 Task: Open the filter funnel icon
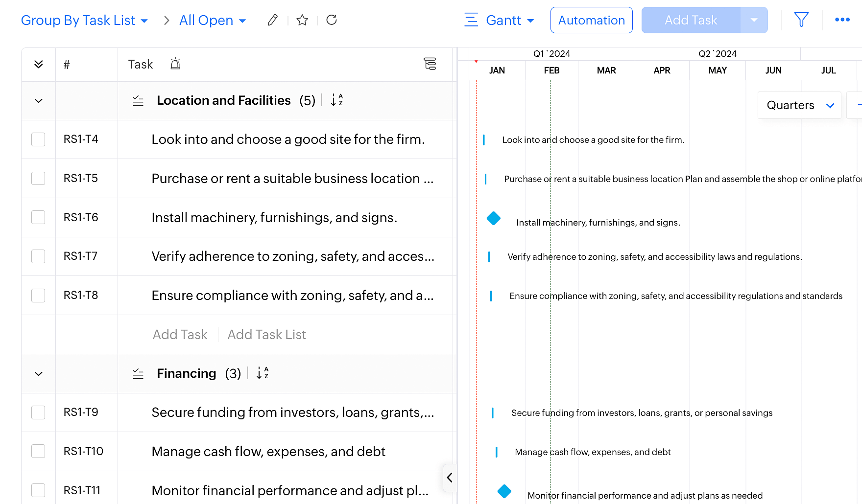801,20
